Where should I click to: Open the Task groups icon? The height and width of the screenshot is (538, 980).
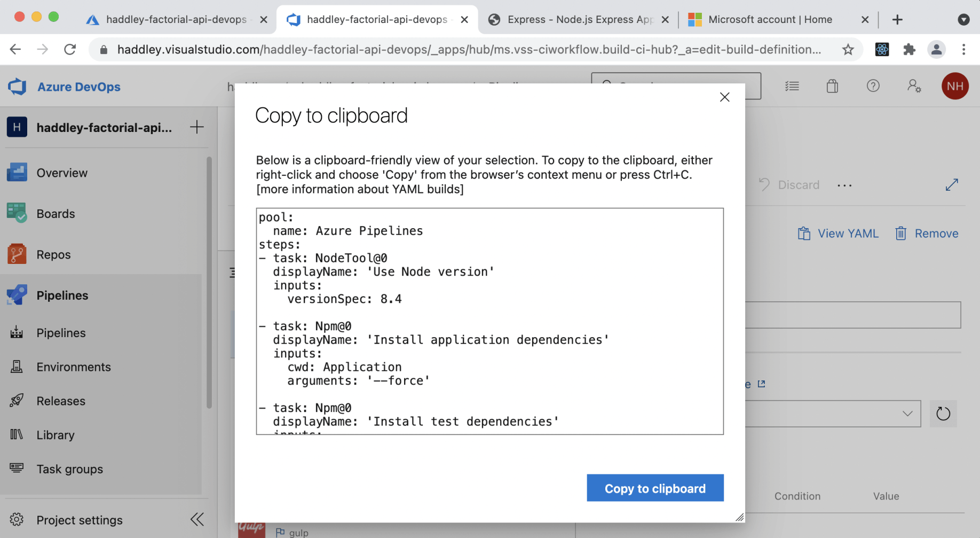(17, 469)
